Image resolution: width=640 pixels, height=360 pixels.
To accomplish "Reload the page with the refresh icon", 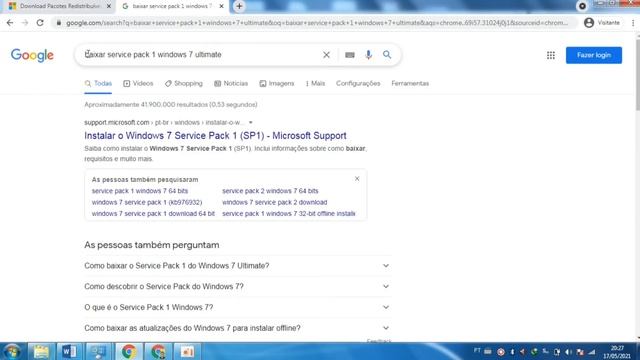I will [x=40, y=23].
